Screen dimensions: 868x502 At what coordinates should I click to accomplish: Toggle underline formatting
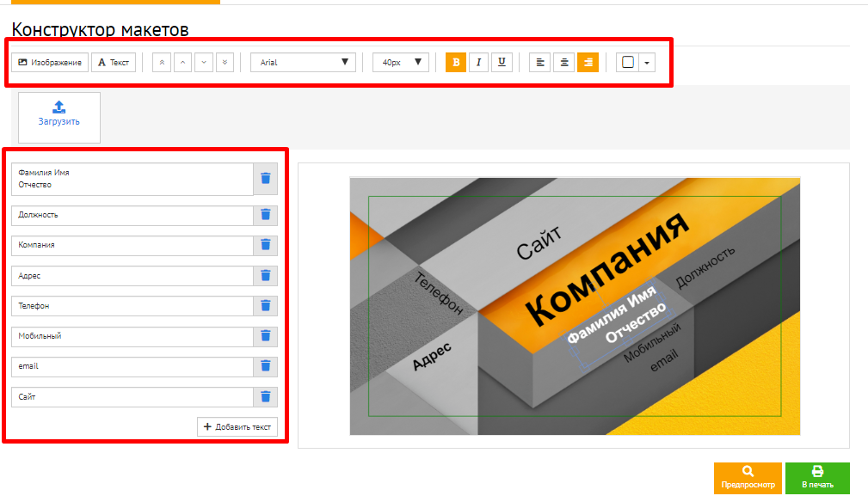click(x=502, y=63)
